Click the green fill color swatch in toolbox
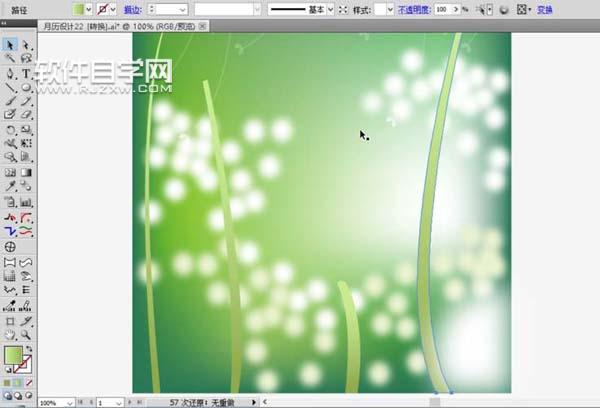 14,355
